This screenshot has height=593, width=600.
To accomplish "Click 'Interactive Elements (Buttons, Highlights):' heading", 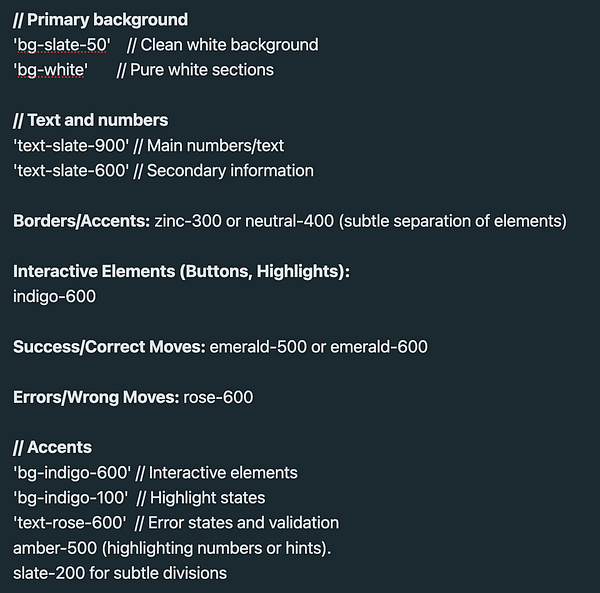I will click(x=181, y=272).
